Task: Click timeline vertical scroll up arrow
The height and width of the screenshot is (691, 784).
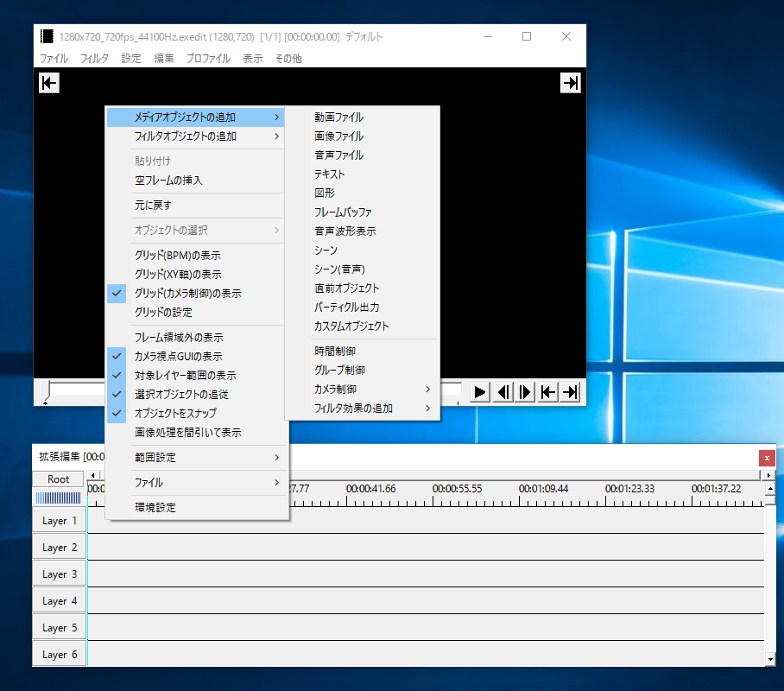Action: pyautogui.click(x=770, y=488)
